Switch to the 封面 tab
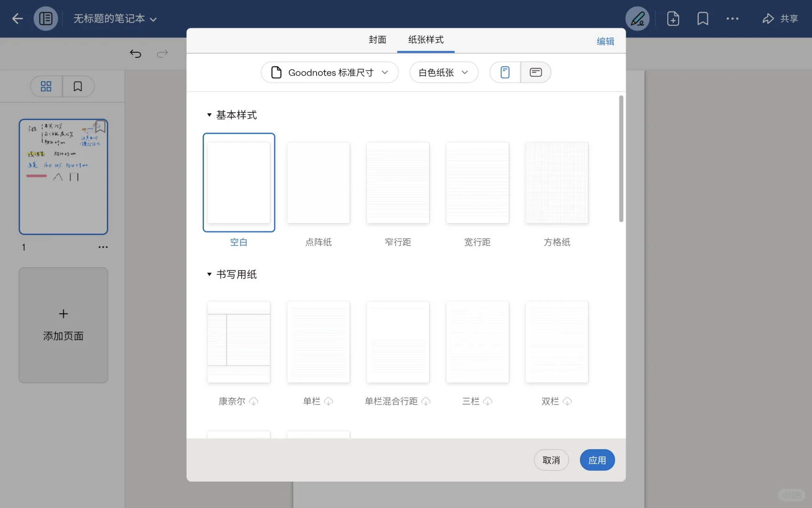 coord(377,40)
